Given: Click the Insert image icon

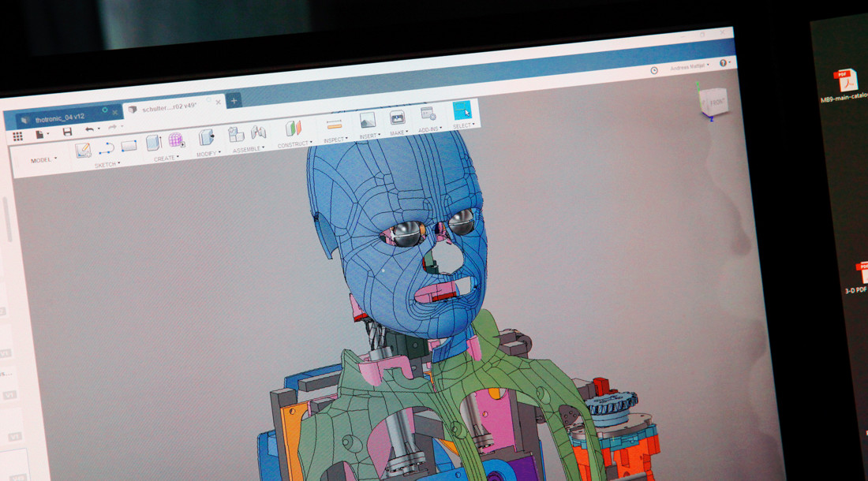Looking at the screenshot, I should click(368, 120).
